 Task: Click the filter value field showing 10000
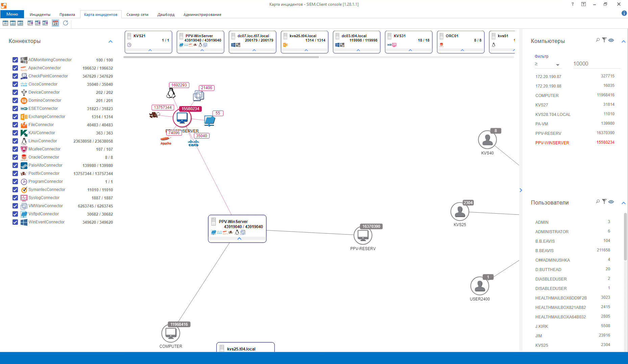coord(596,64)
